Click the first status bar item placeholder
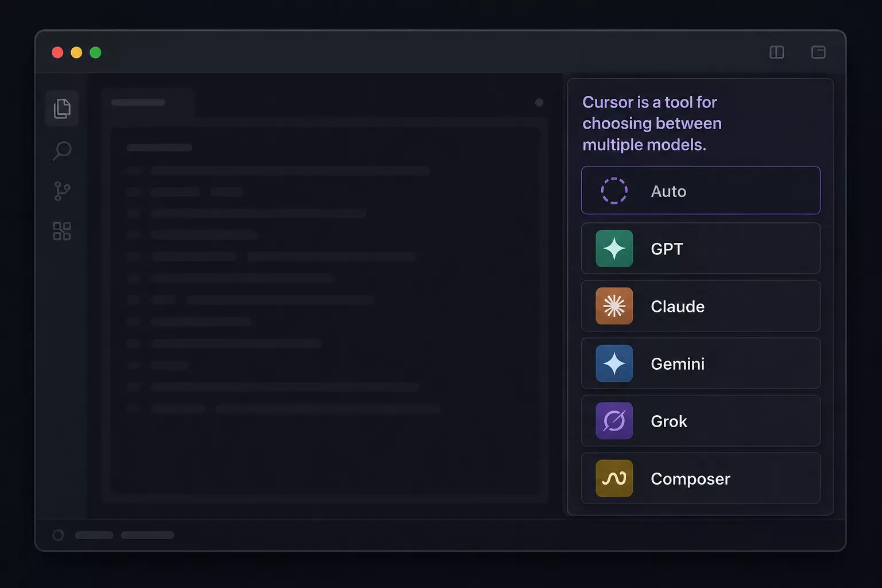The image size is (882, 588). coord(94,535)
